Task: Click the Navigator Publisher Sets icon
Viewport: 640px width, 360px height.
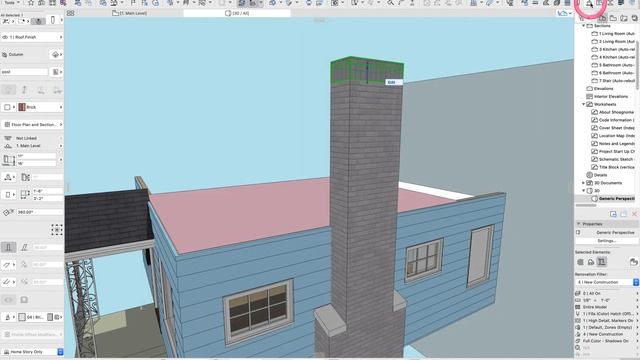Action: pos(634,18)
